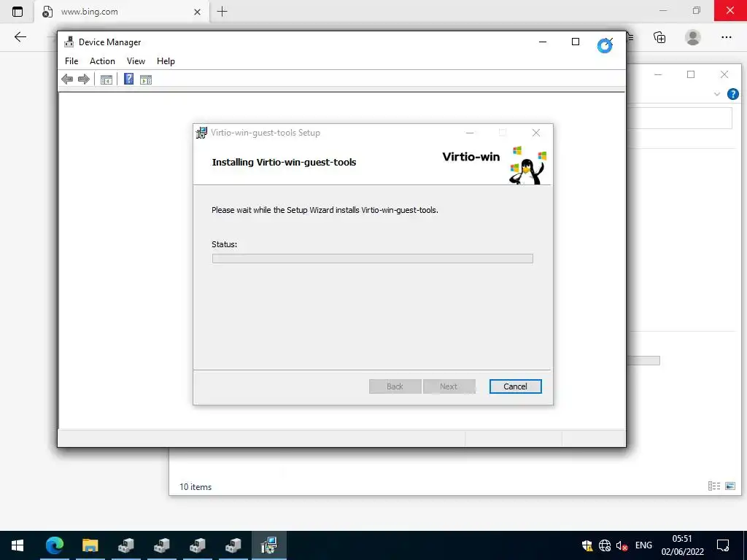Switch File Explorer to details view

coord(714,486)
